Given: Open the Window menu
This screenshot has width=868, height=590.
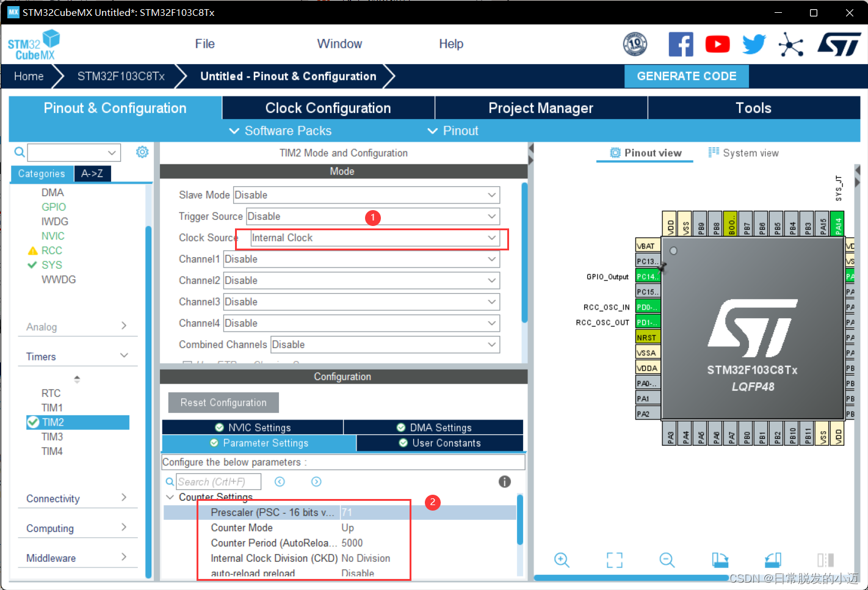Looking at the screenshot, I should 339,44.
